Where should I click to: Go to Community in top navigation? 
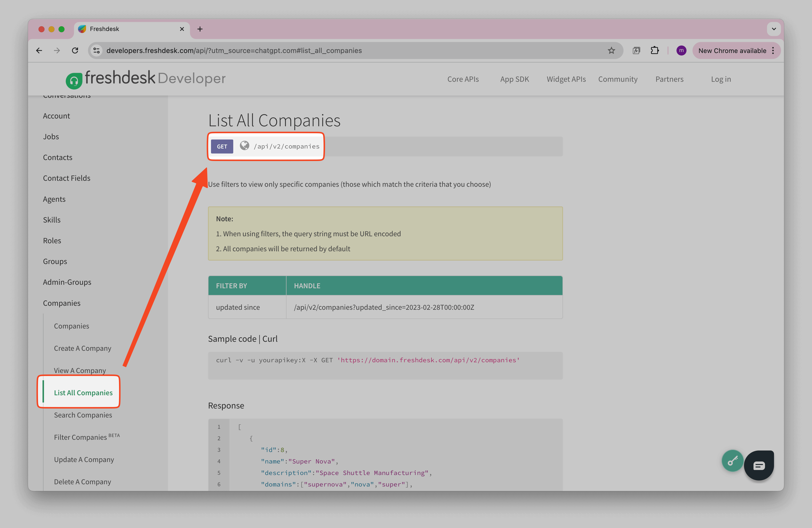point(617,79)
